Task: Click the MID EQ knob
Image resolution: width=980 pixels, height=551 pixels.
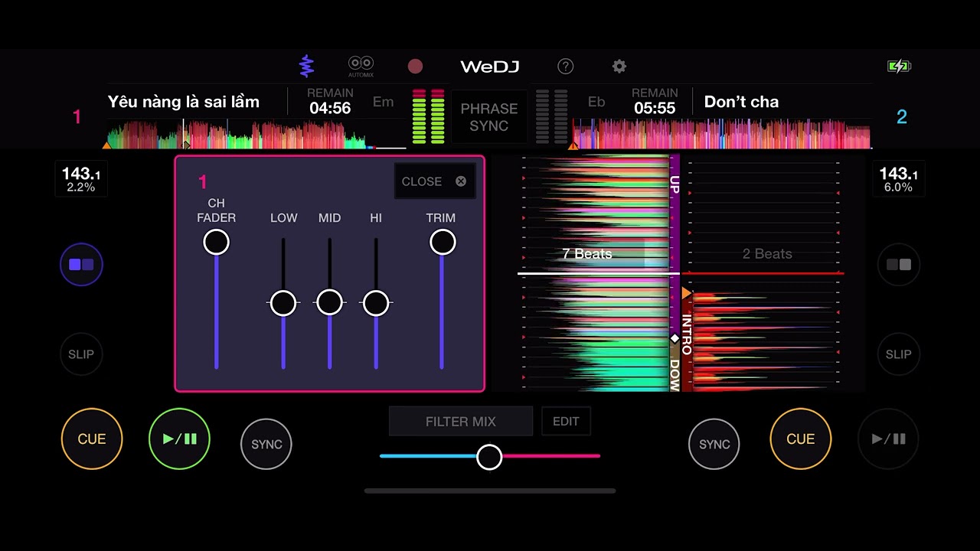Action: point(329,302)
